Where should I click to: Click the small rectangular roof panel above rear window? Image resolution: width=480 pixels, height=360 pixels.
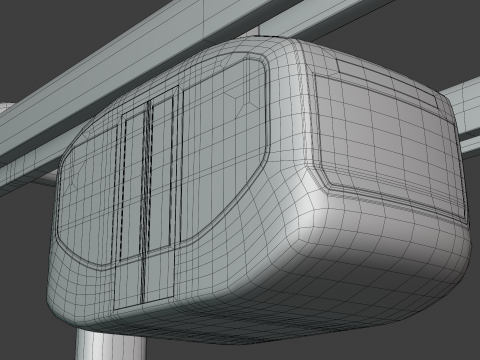click(387, 83)
